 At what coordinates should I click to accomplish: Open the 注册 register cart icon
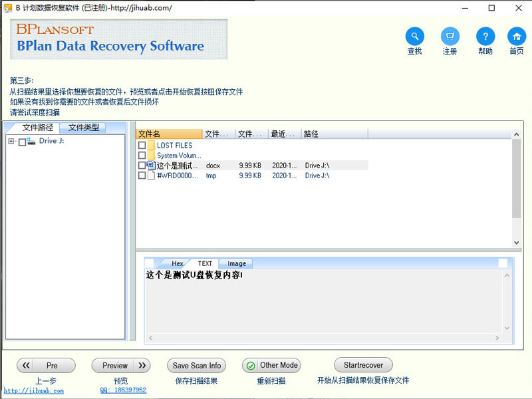450,36
